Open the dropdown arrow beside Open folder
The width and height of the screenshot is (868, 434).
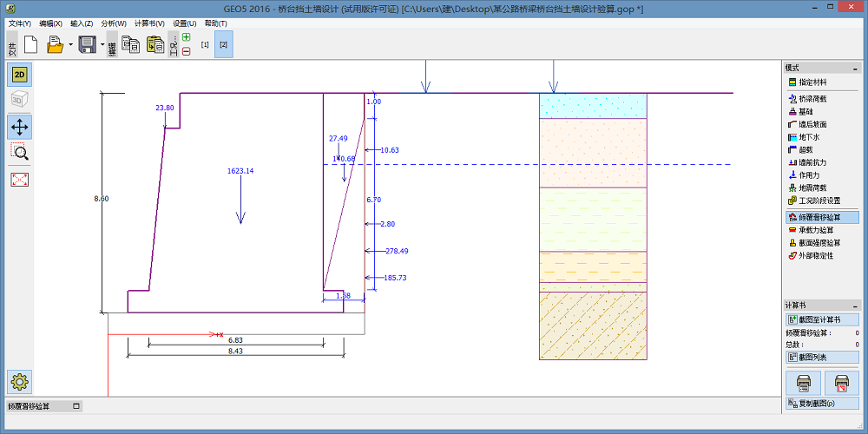pos(70,44)
